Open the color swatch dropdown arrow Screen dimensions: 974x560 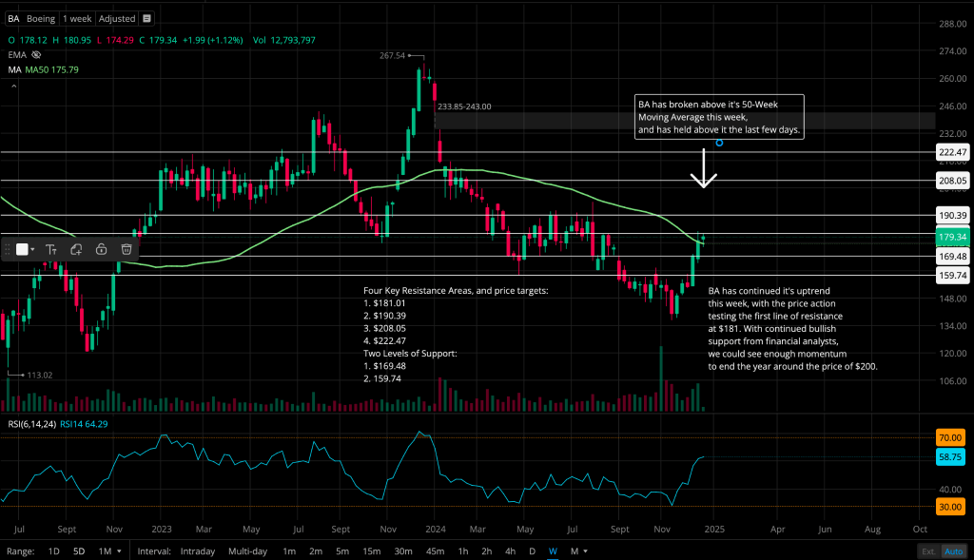33,249
